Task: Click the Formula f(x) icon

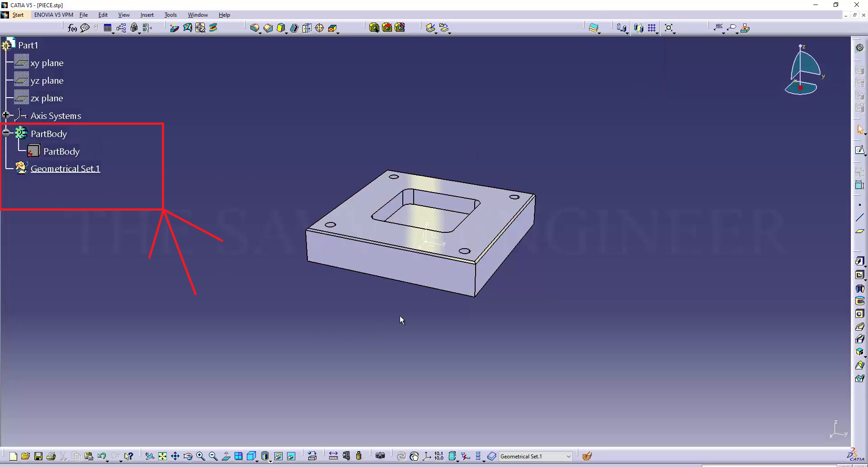Action: click(x=72, y=28)
